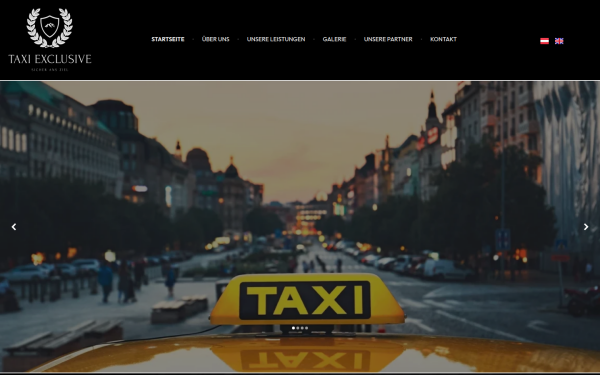Switch to English via the UK flag
This screenshot has width=600, height=375.
[x=559, y=41]
